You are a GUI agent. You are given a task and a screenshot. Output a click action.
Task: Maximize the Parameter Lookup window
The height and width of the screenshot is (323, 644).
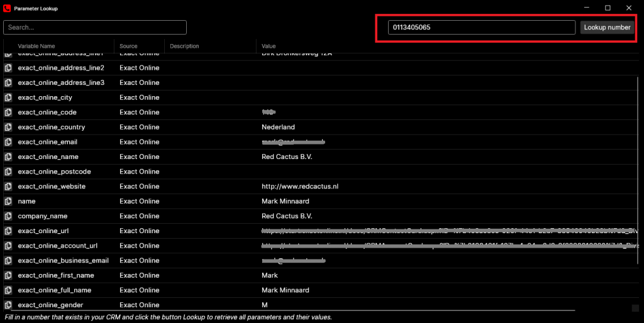pyautogui.click(x=608, y=8)
